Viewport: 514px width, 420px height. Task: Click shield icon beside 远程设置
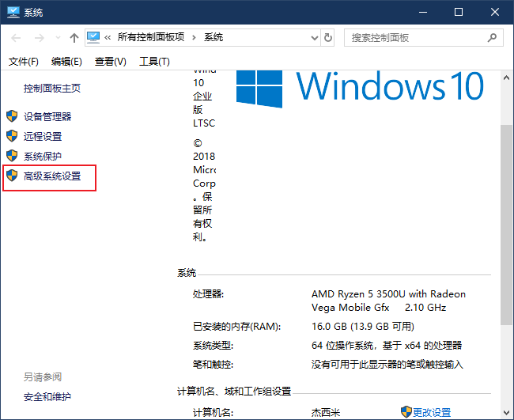pyautogui.click(x=12, y=136)
